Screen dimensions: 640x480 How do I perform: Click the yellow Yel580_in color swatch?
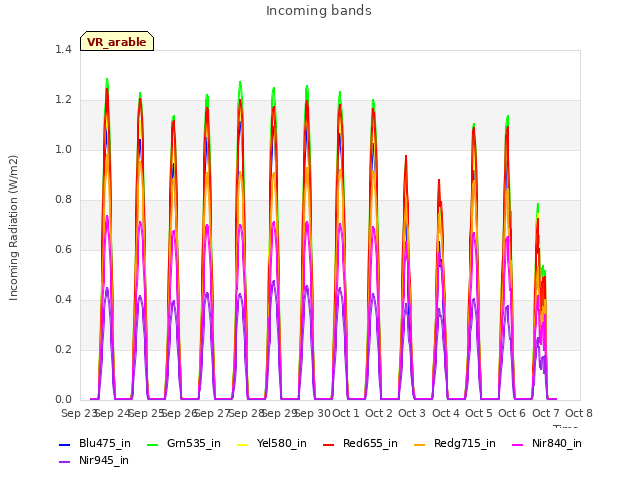point(242,444)
